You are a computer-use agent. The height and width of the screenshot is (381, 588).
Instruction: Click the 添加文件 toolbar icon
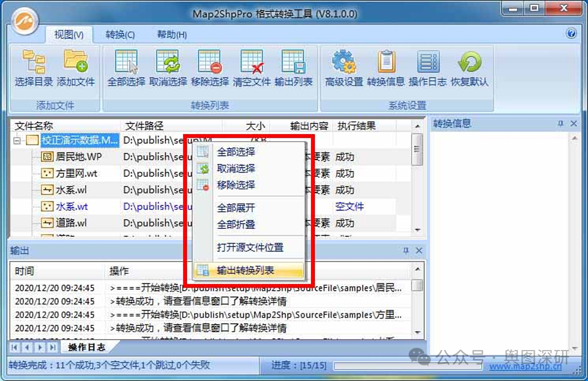tap(76, 61)
